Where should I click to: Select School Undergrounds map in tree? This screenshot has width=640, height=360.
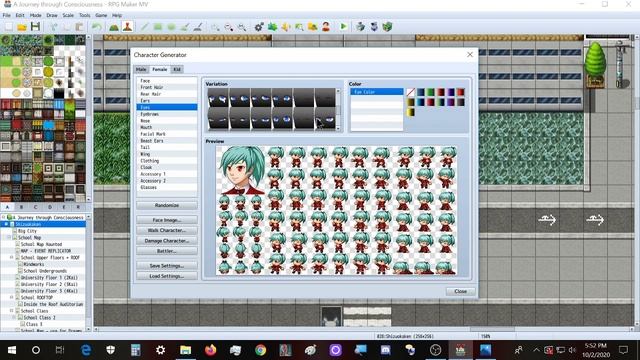click(x=45, y=271)
